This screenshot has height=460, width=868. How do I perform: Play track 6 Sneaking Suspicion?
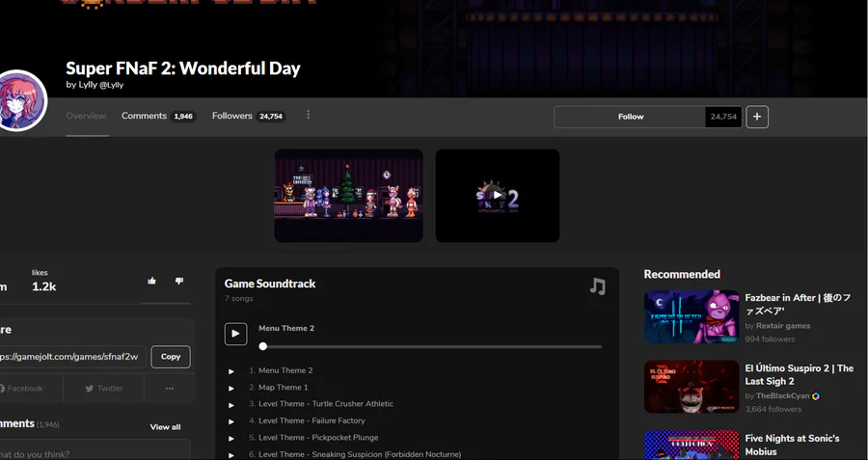pyautogui.click(x=231, y=455)
